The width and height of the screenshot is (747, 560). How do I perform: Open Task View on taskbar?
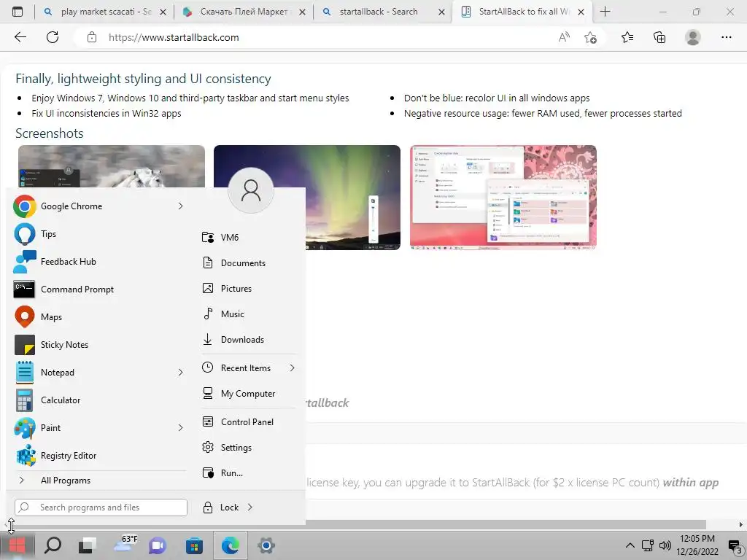[x=88, y=545]
